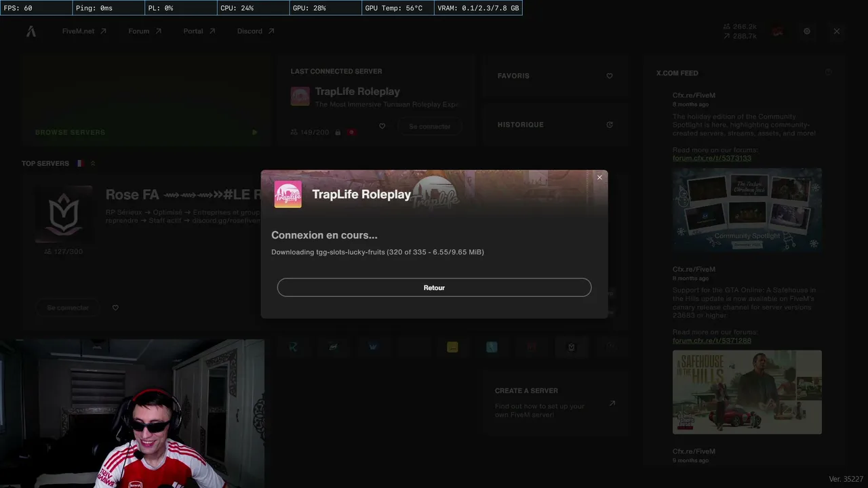Click Se connecter for TrapLife Roleplay
Screen dimensions: 868x488
430,126
